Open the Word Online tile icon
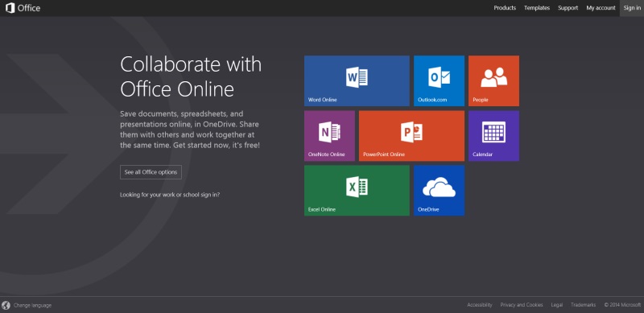Screen dimensions: 644x313 [x=357, y=77]
